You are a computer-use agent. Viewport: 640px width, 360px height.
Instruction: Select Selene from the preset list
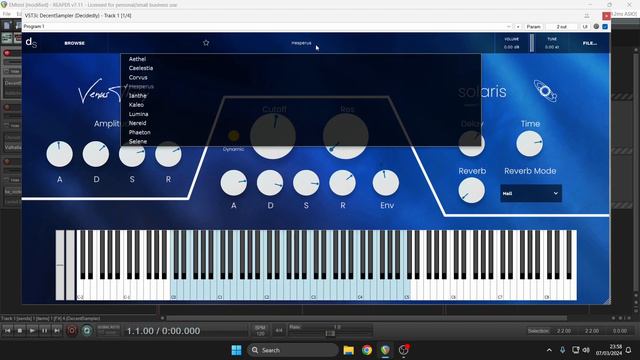(x=138, y=141)
